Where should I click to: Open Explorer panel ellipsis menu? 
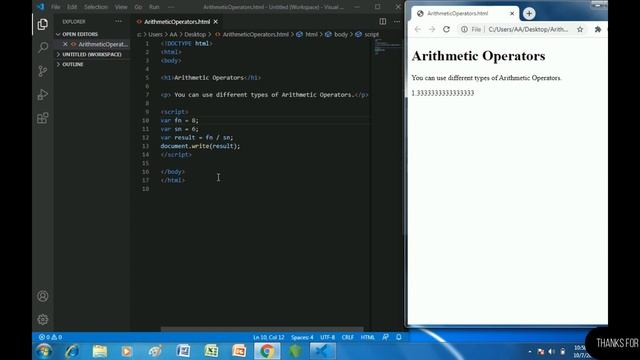(x=118, y=21)
